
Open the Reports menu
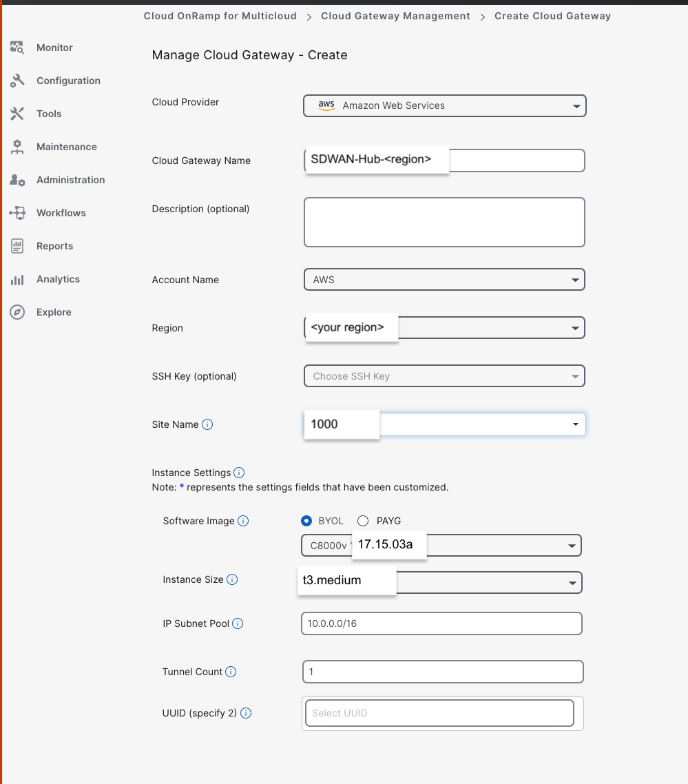54,246
